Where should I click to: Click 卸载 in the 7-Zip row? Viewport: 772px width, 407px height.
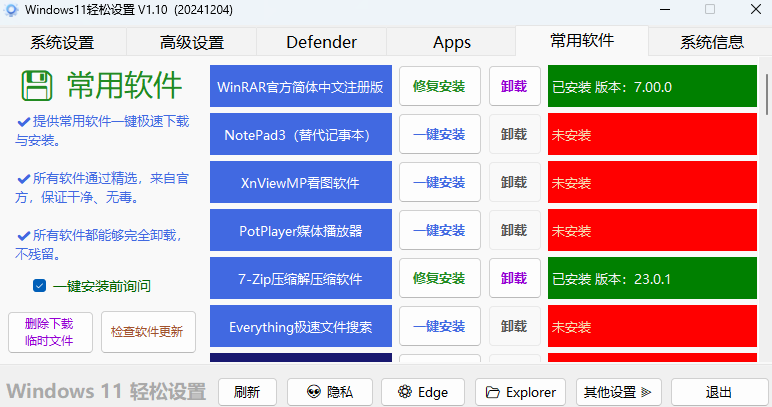point(515,278)
